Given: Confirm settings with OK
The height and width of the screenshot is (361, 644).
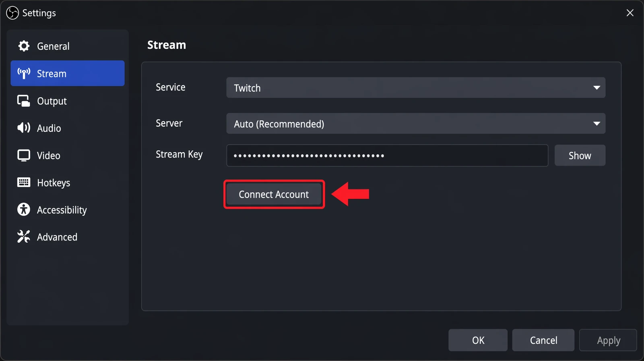Looking at the screenshot, I should (x=478, y=340).
